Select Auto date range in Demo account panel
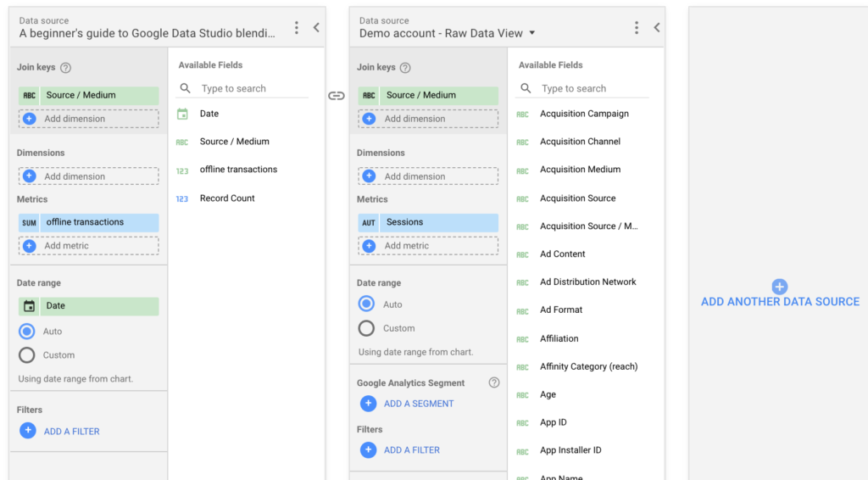 point(366,304)
